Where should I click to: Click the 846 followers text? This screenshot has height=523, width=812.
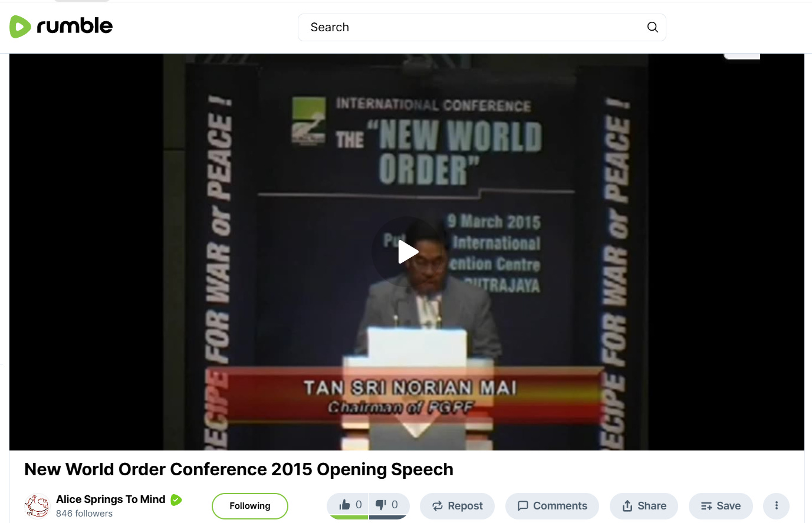coord(84,514)
